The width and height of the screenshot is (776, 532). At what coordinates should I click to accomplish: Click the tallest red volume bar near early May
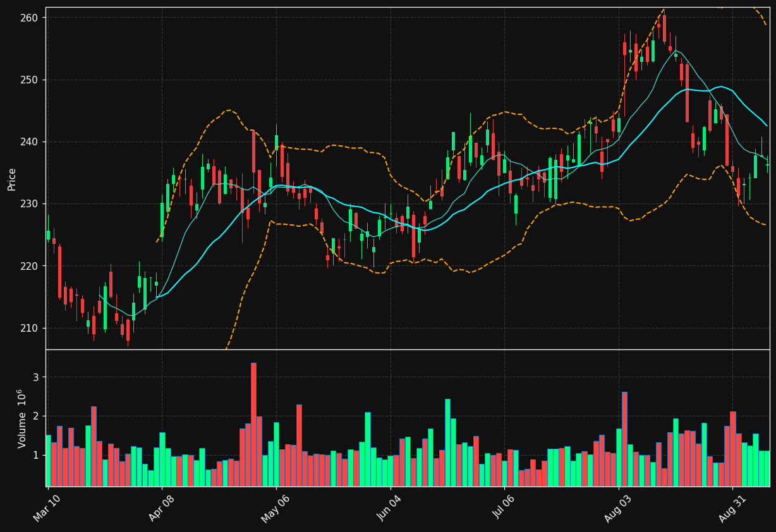[x=253, y=425]
